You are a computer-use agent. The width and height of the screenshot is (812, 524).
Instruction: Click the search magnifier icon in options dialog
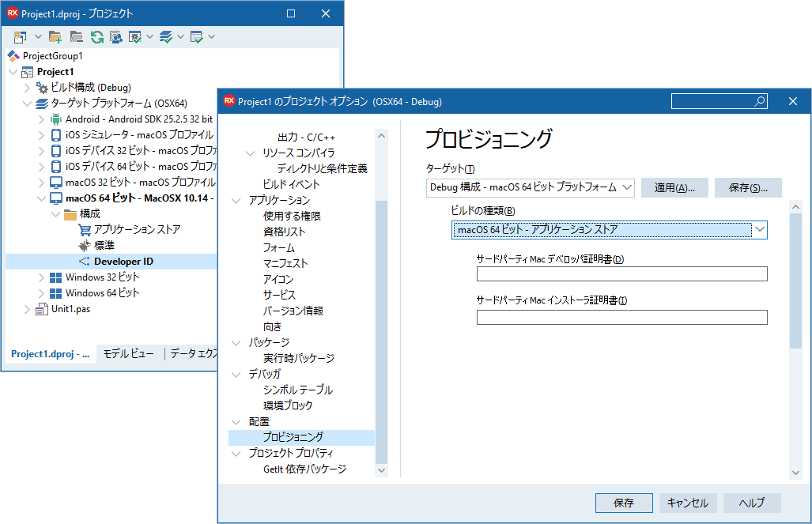760,101
